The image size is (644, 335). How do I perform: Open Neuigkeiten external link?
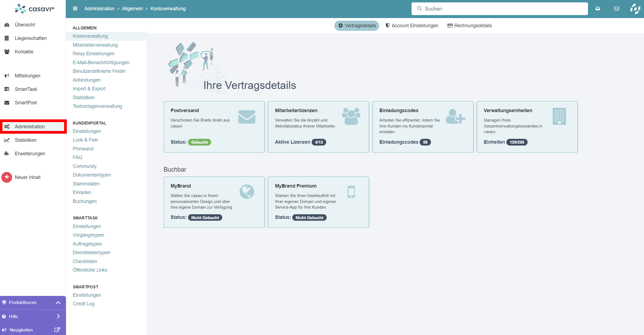(57, 330)
